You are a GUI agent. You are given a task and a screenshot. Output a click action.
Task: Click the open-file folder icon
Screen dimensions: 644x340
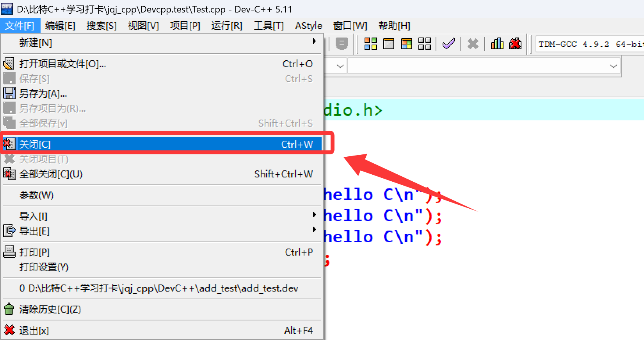coord(9,64)
